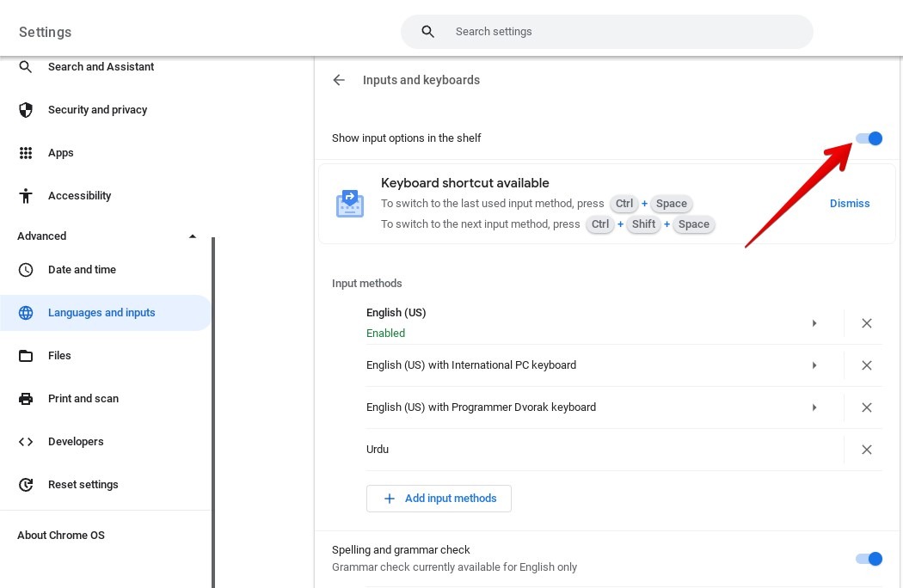This screenshot has width=903, height=588.
Task: Dismiss the keyboard shortcut notice
Action: (850, 204)
